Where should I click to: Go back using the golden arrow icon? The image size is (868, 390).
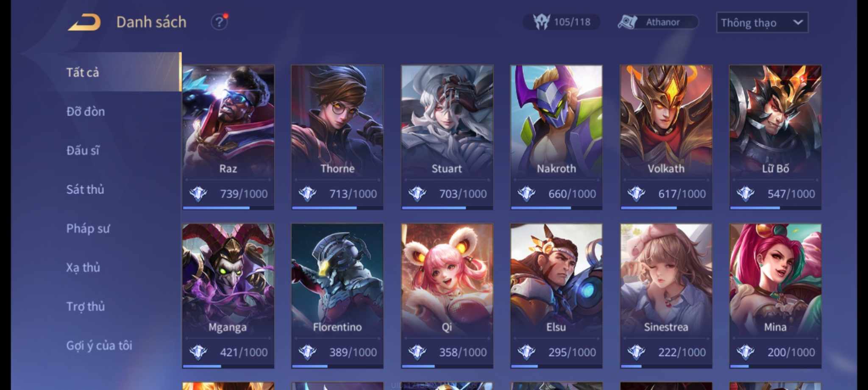[84, 22]
